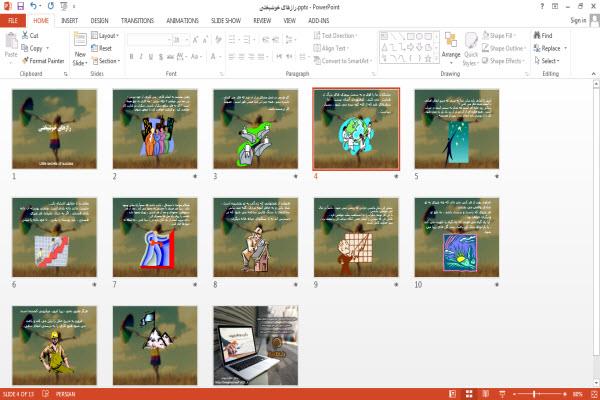Expand the Select dropdown in Editing
This screenshot has height=400, width=600.
(547, 61)
